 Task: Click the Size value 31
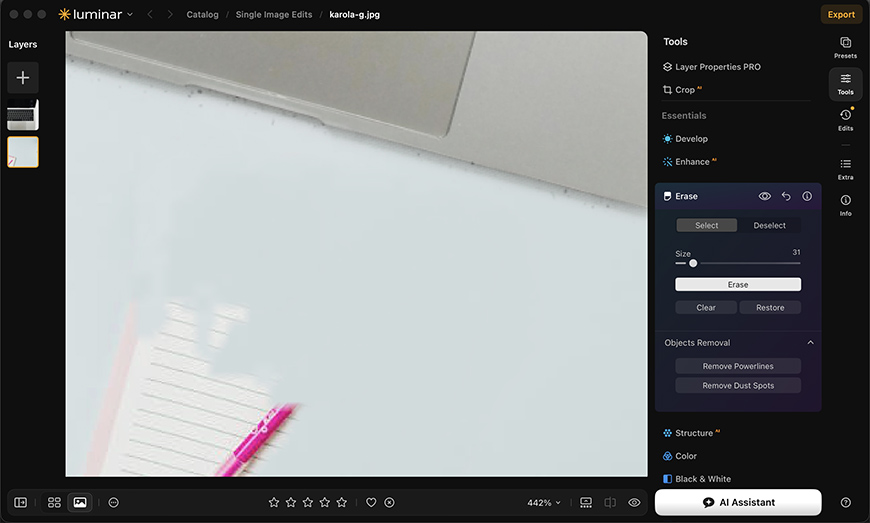(x=796, y=252)
